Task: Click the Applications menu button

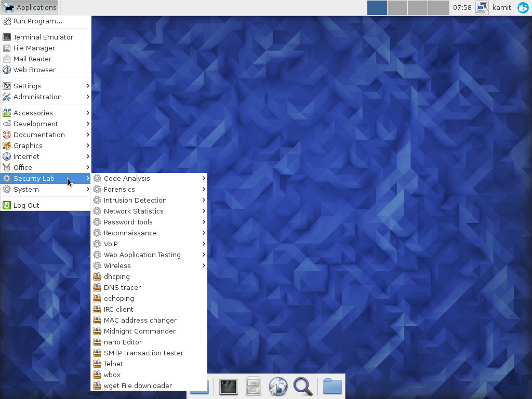Action: pos(30,7)
